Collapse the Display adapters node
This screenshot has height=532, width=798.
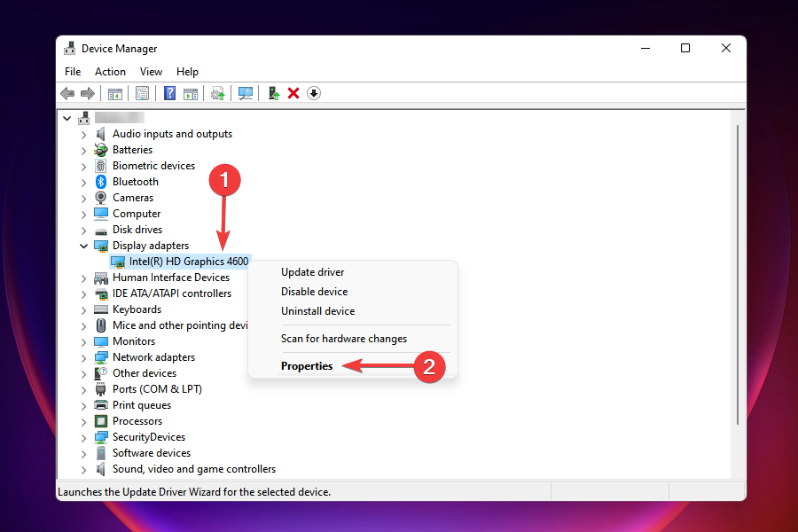pos(83,246)
